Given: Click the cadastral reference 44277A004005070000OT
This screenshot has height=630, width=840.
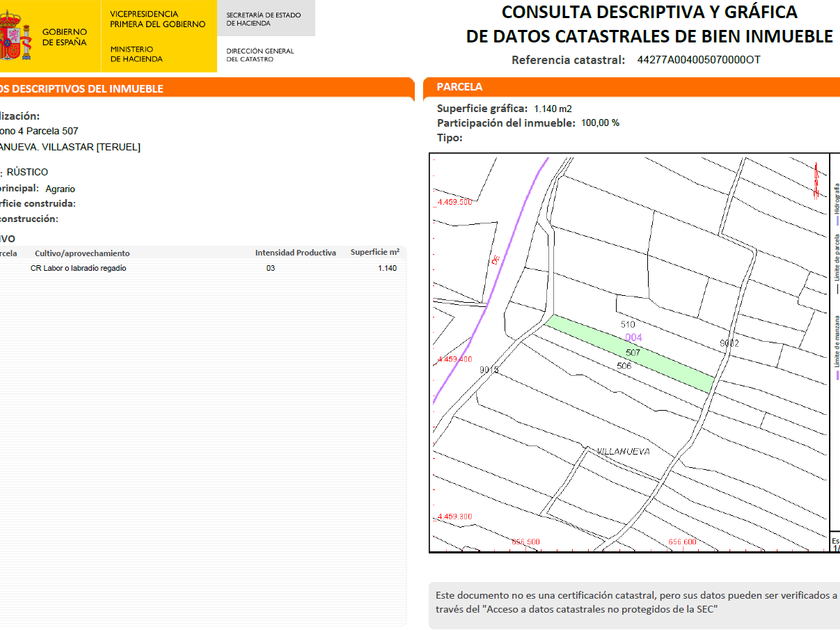Looking at the screenshot, I should coord(698,59).
